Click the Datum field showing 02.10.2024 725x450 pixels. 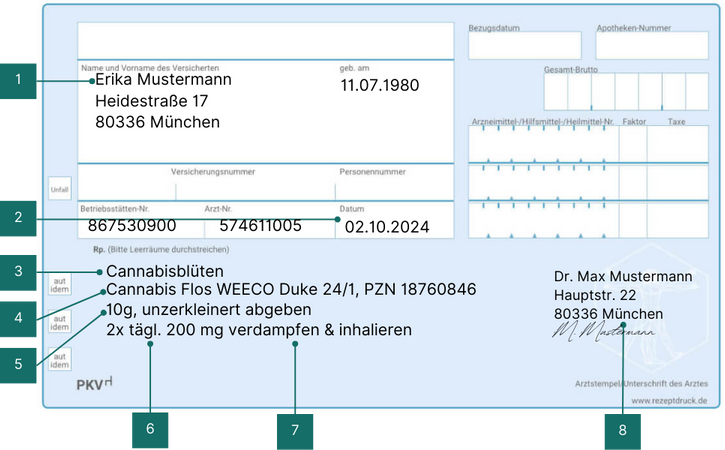(386, 227)
